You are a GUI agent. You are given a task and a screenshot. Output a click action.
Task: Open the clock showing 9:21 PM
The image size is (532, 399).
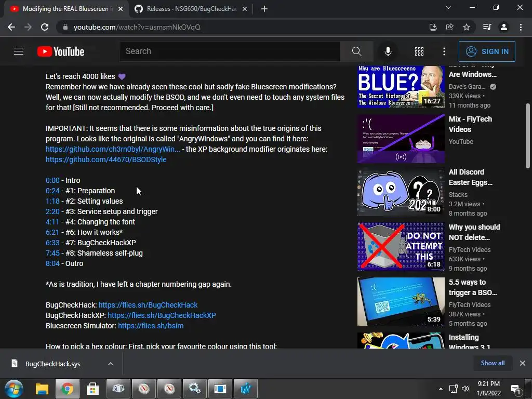pos(488,389)
